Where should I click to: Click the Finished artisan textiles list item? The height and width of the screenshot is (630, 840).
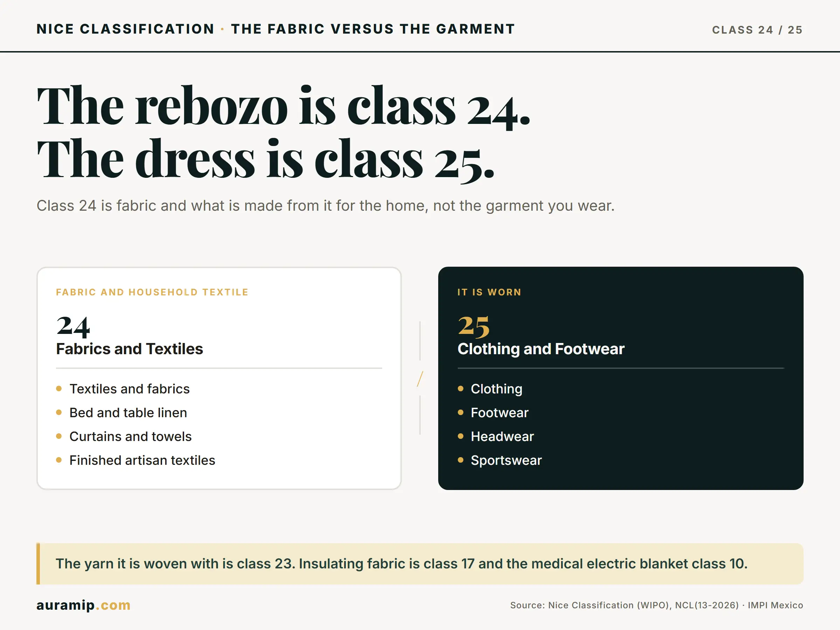tap(142, 460)
